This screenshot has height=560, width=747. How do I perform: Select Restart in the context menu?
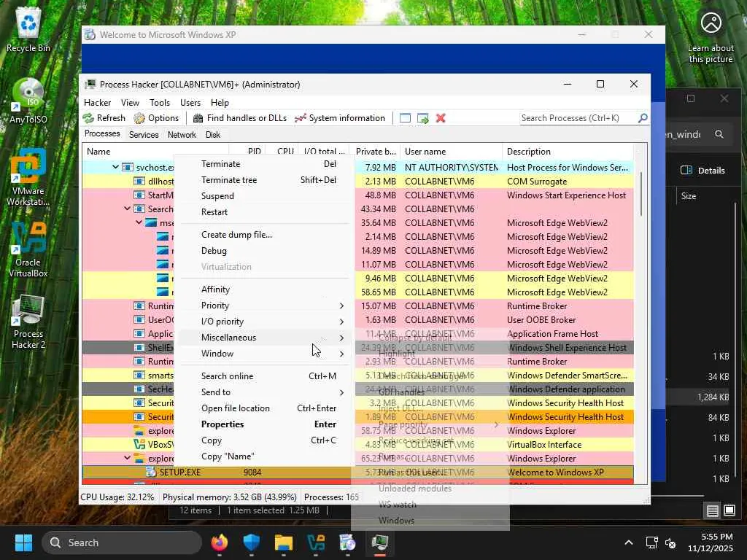pyautogui.click(x=263, y=212)
